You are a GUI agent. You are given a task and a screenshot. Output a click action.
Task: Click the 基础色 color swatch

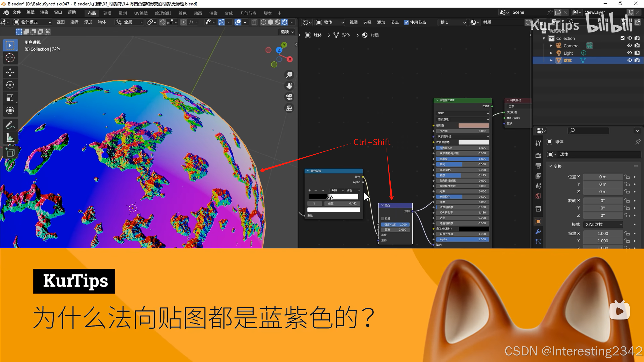(x=474, y=125)
